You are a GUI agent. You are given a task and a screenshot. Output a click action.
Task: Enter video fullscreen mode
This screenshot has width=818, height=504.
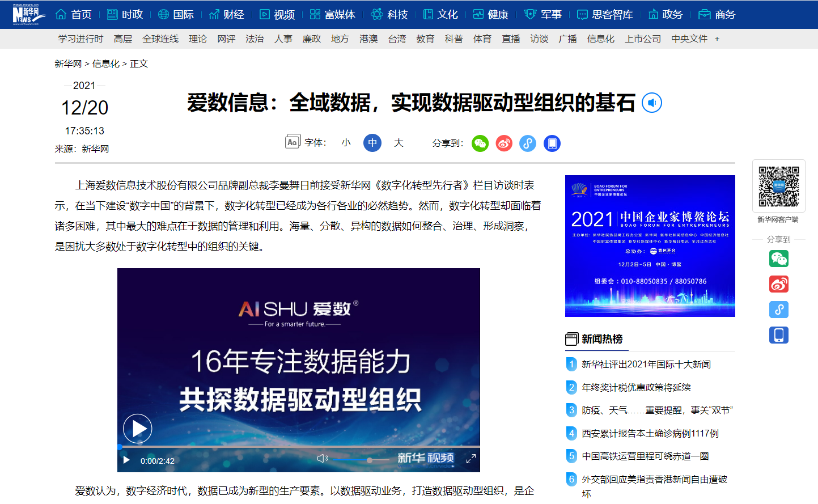(x=471, y=459)
